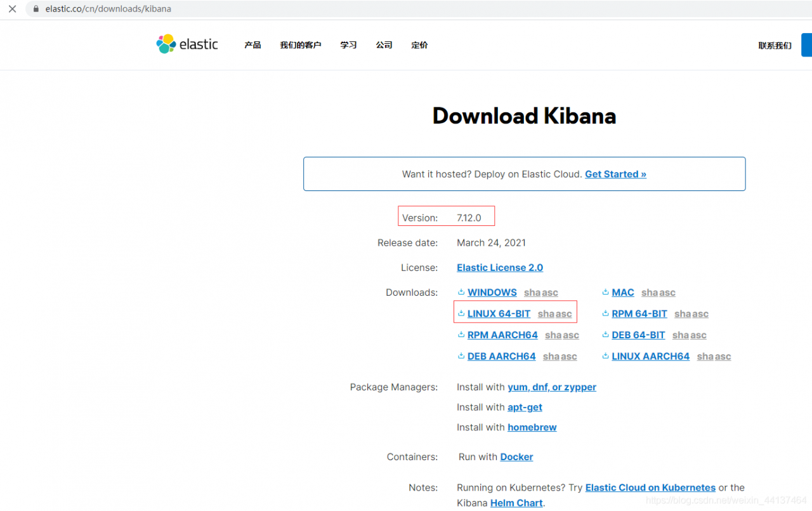
Task: Click the March 24, 2021 release date
Action: [491, 242]
